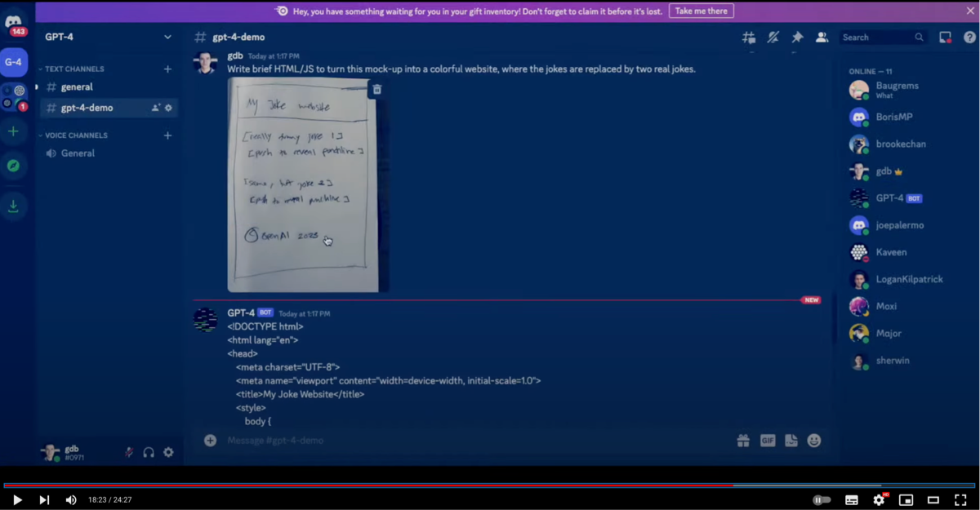
Task: Select member Major in online list
Action: point(908,333)
